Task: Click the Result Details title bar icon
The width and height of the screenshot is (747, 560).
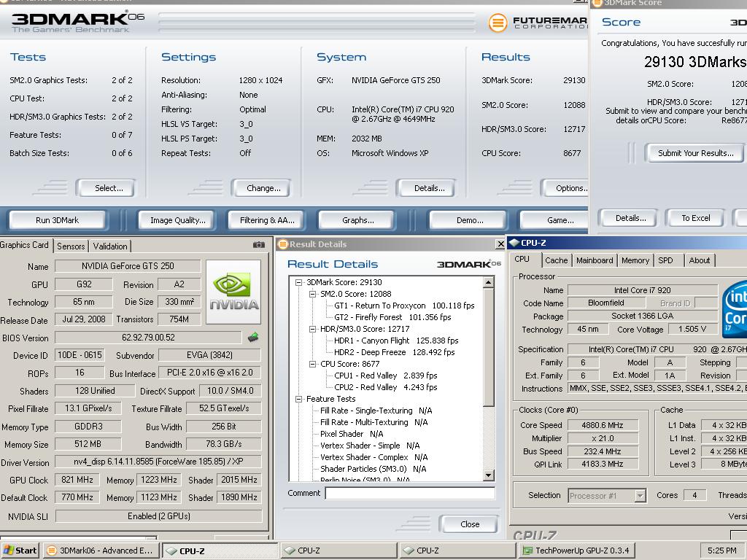Action: 283,244
